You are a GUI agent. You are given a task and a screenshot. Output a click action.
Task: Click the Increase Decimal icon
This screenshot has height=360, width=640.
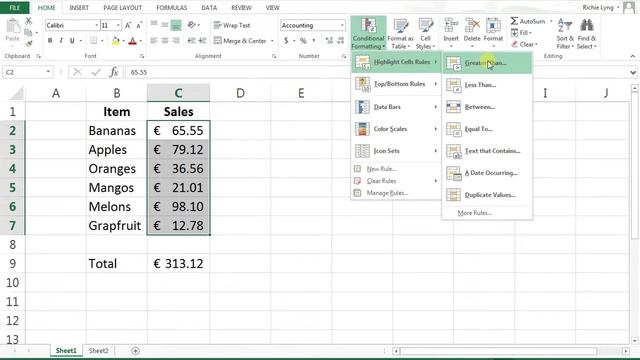[x=329, y=40]
